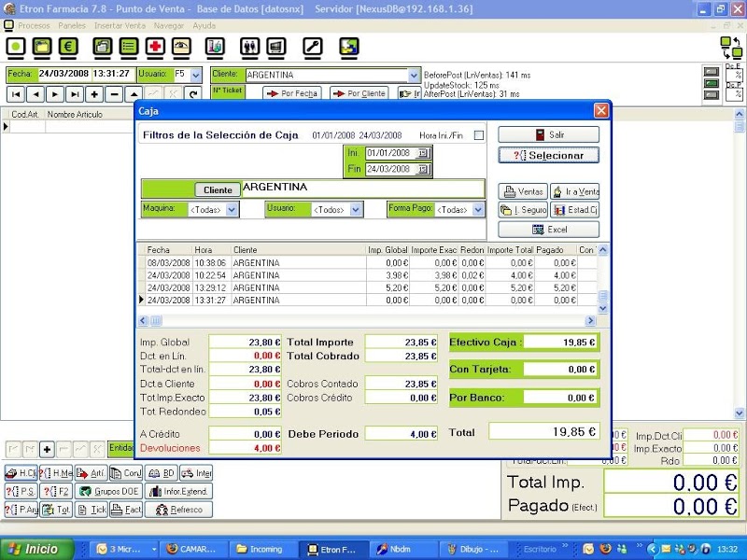This screenshot has height=560, width=747.
Task: Open the Procesos menu
Action: 34,26
